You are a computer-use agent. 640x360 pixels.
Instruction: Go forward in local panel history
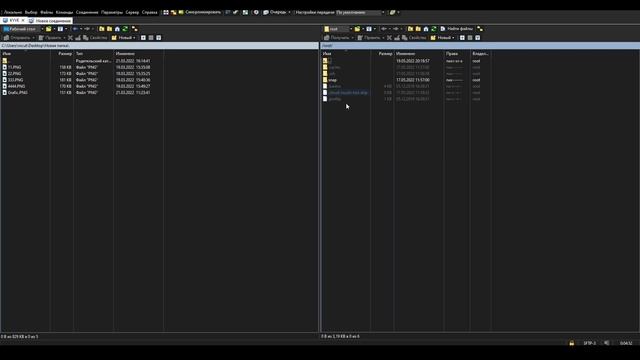point(87,29)
